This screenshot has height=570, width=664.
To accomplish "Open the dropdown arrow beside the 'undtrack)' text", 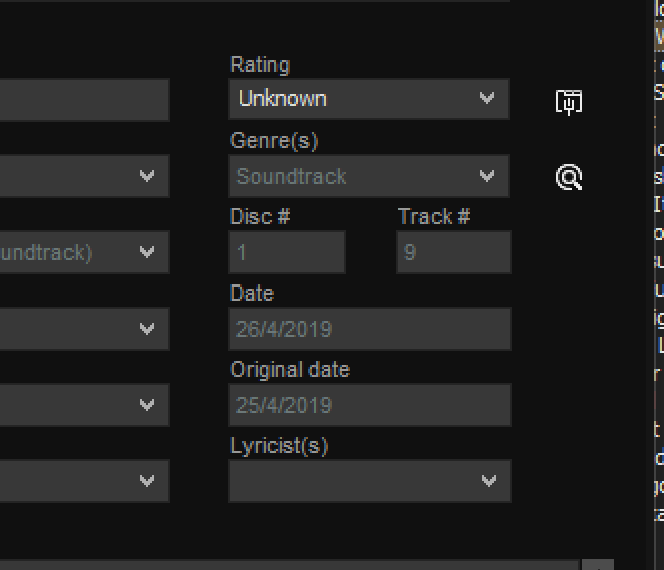I will coord(147,252).
